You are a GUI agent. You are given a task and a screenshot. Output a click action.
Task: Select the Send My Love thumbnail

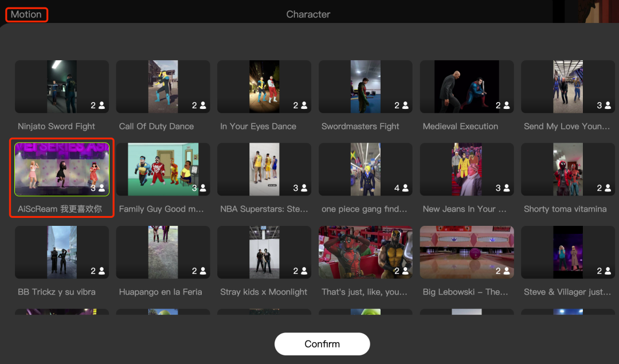[x=568, y=87]
